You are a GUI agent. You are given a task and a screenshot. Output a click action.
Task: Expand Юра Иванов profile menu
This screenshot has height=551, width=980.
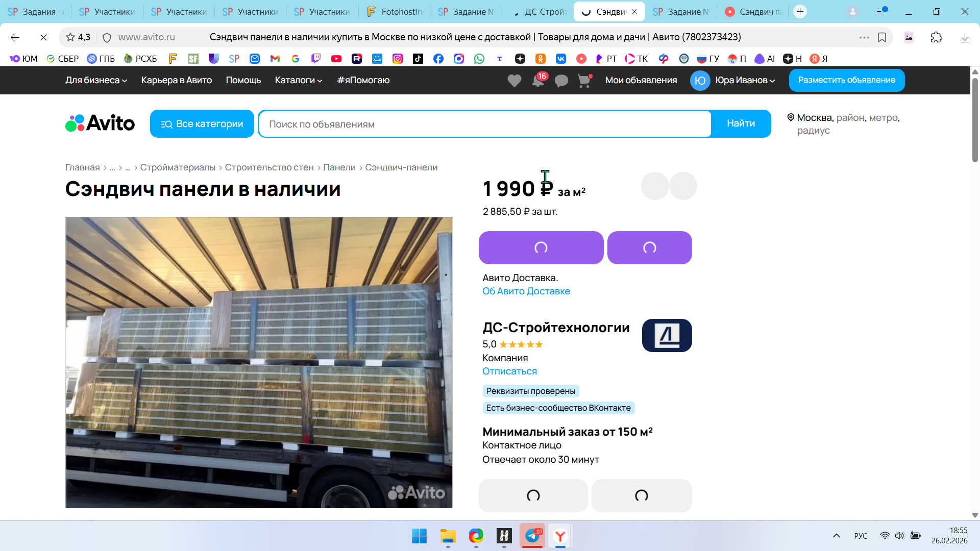[745, 80]
